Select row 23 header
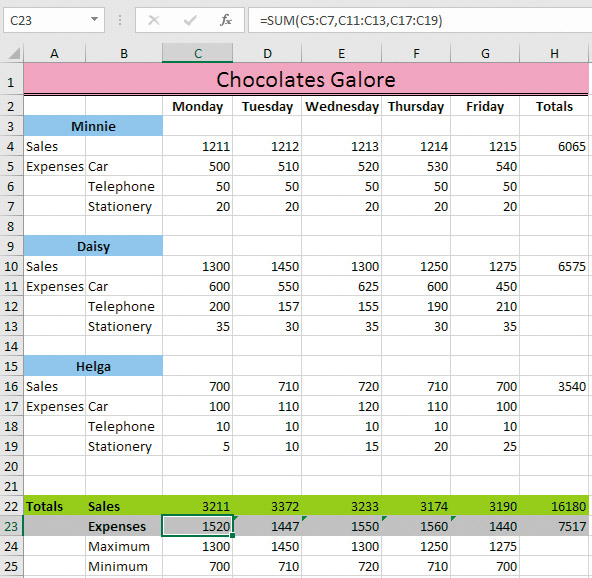The height and width of the screenshot is (578, 592). (x=11, y=526)
